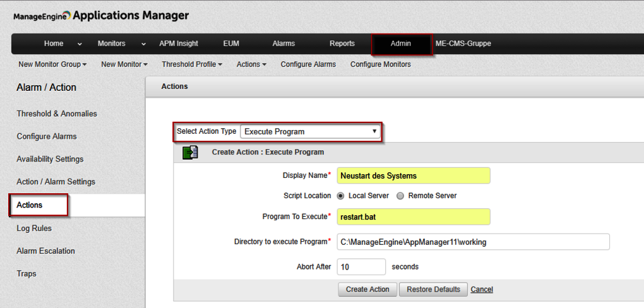This screenshot has width=644, height=308.
Task: Click the Alarm / Action sidebar heading
Action: pos(47,88)
